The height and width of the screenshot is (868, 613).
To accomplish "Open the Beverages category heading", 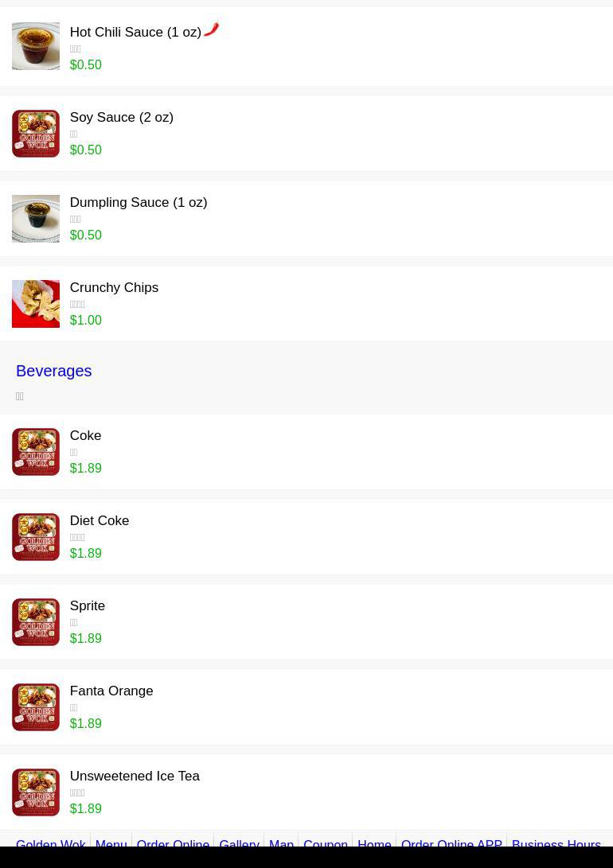I will tap(53, 371).
